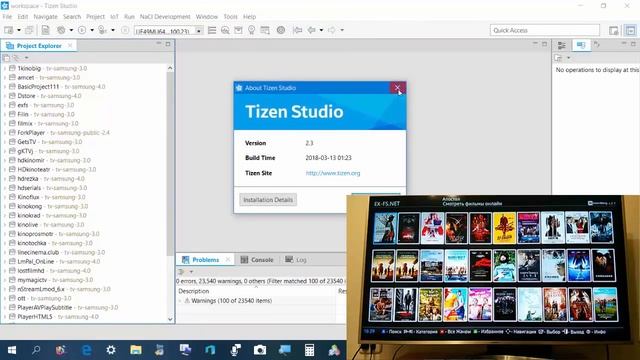Screen dimensions: 640x360
Task: Open Windows Start menu
Action: (x=12, y=350)
